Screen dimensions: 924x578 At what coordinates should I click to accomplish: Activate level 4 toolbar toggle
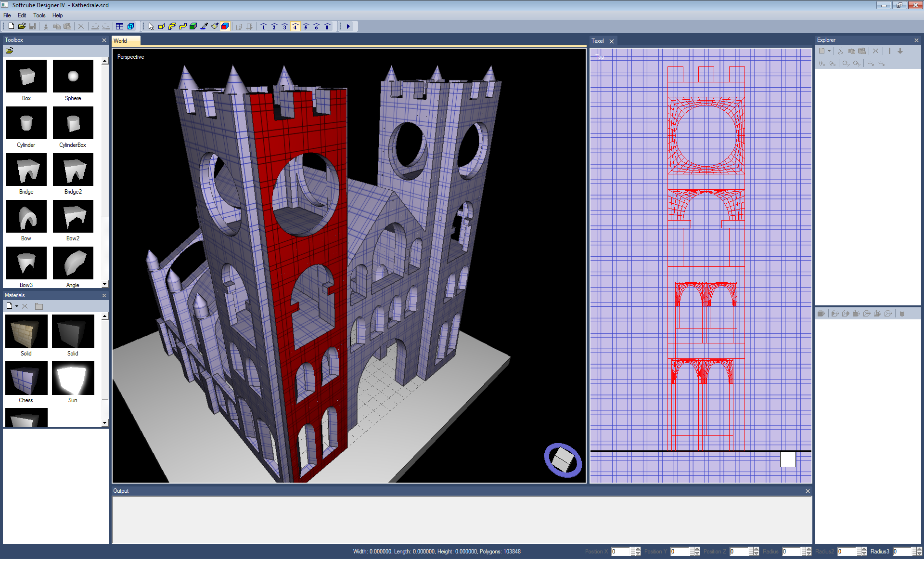tap(295, 26)
